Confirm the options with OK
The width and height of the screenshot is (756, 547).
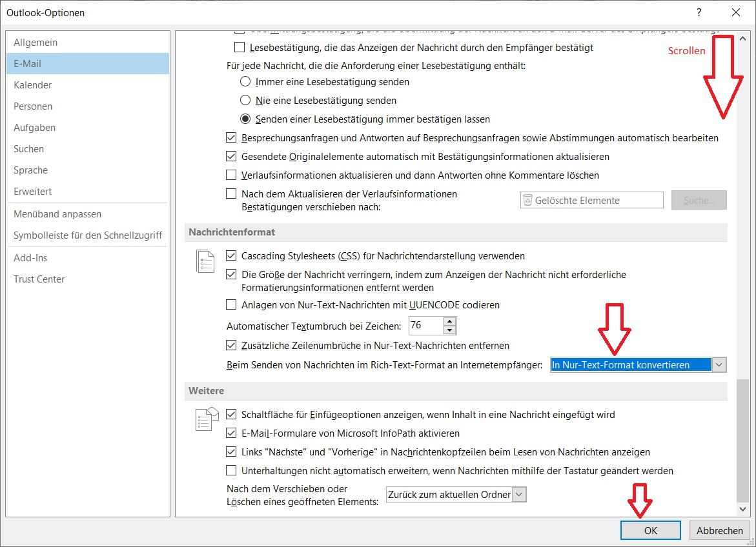click(x=650, y=530)
